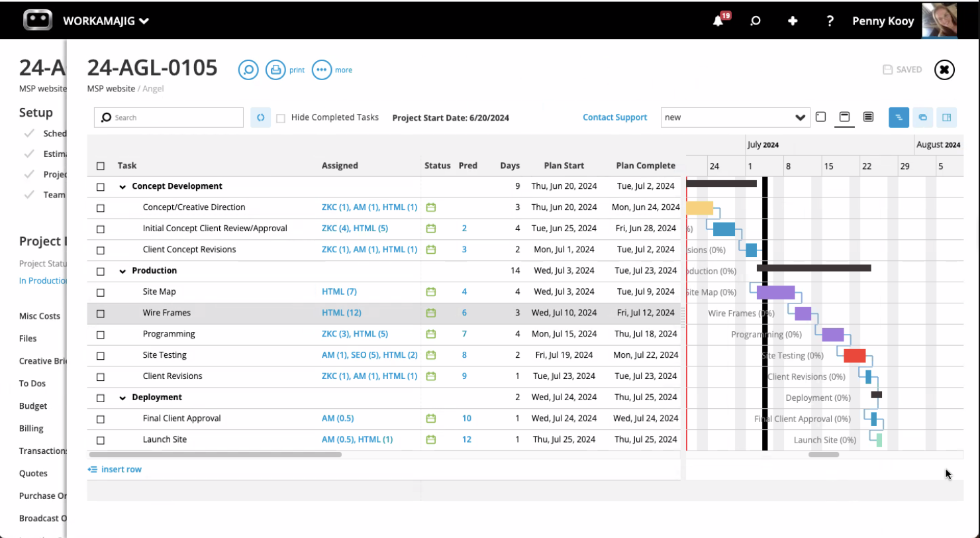This screenshot has width=980, height=538.
Task: Click the red Site Testing Gantt bar
Action: point(854,356)
